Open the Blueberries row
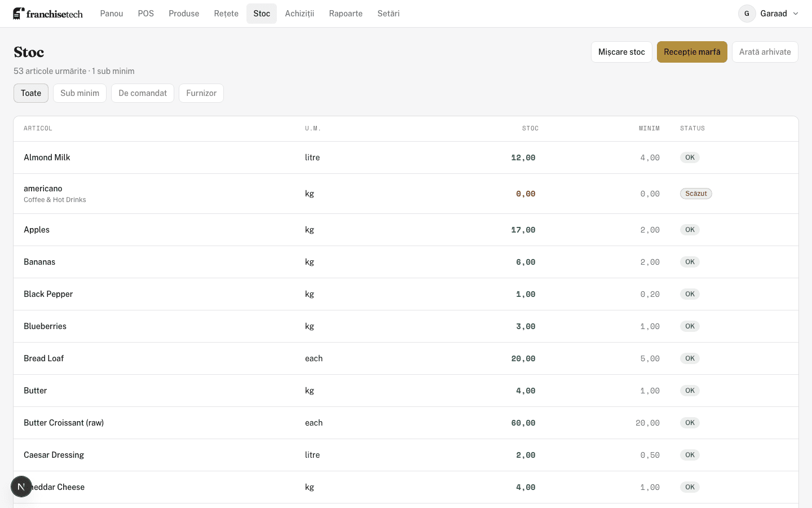 pos(406,326)
